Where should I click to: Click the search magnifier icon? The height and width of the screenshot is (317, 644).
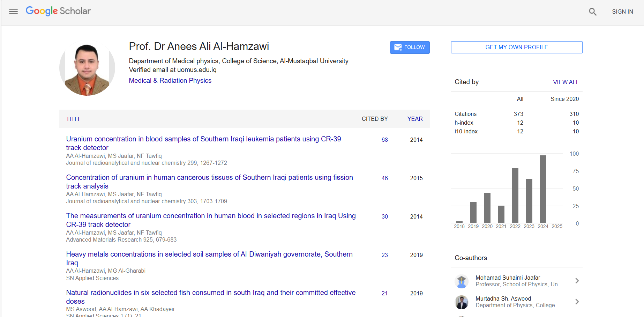click(x=592, y=12)
